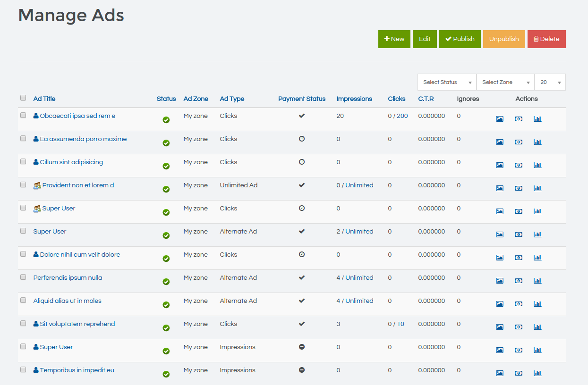588x385 pixels.
Task: Click bar chart icon in Sit voluptatem row
Action: point(537,327)
